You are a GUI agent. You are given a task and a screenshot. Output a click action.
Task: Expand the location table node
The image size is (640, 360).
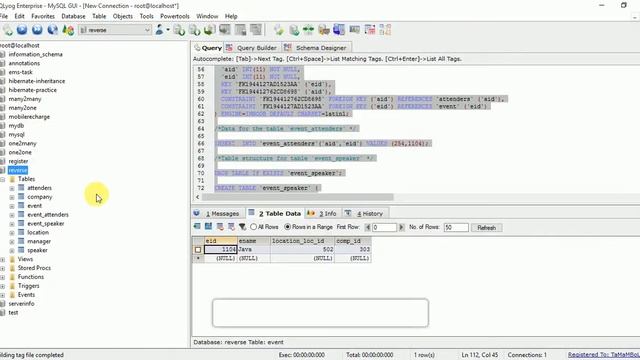[12, 233]
